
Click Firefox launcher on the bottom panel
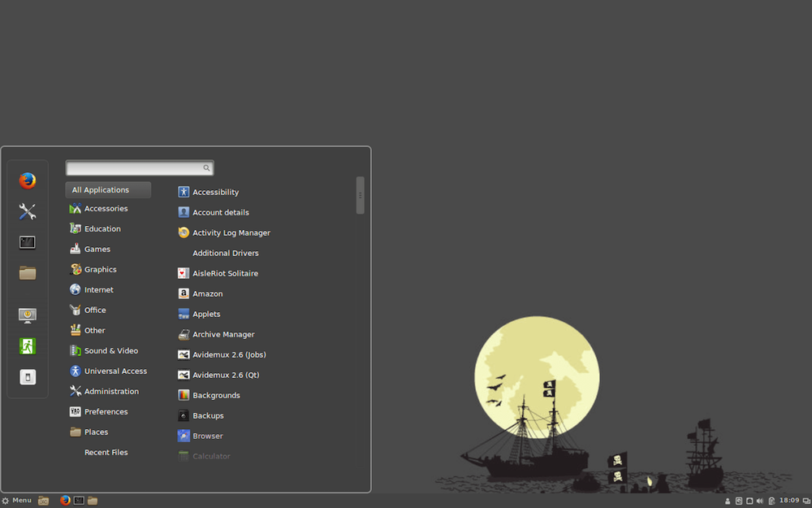65,500
